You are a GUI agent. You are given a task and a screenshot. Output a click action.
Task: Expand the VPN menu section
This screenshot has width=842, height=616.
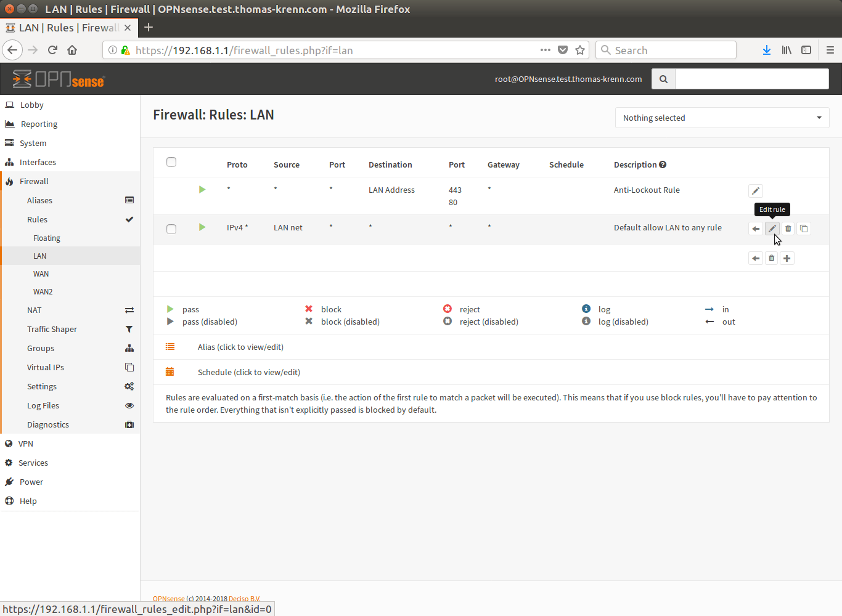point(26,444)
